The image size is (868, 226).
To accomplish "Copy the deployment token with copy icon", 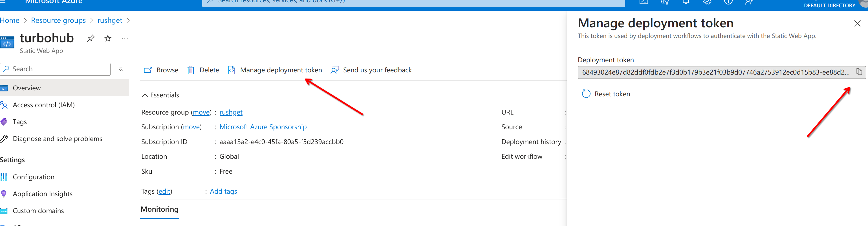I will point(859,72).
